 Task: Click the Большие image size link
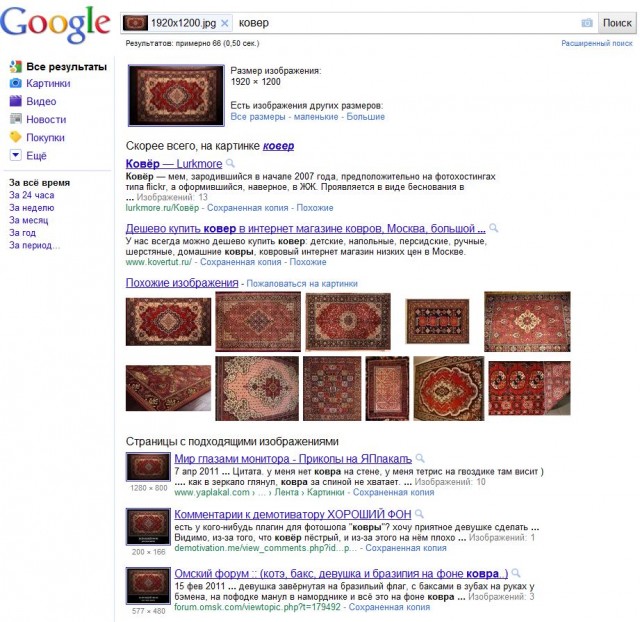click(x=365, y=117)
